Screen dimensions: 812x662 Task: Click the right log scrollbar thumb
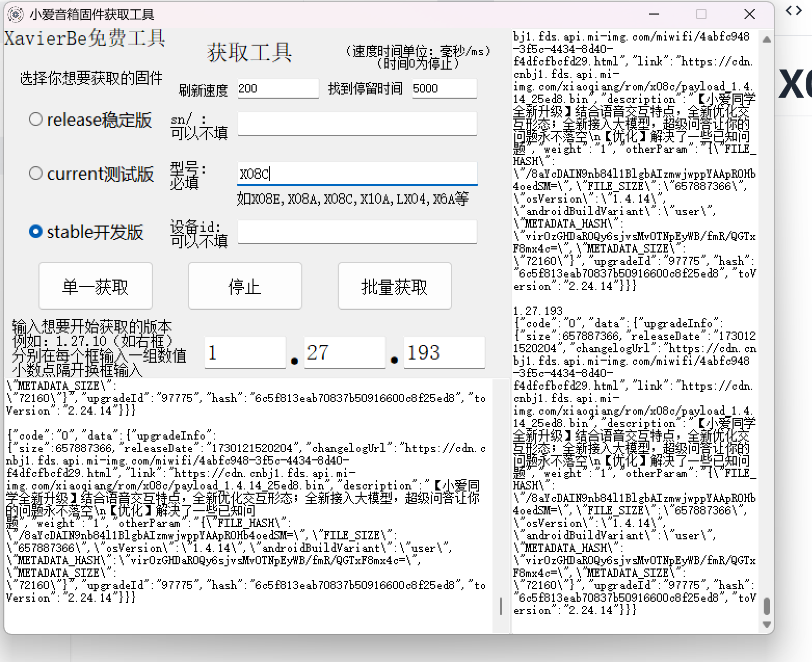tap(766, 606)
